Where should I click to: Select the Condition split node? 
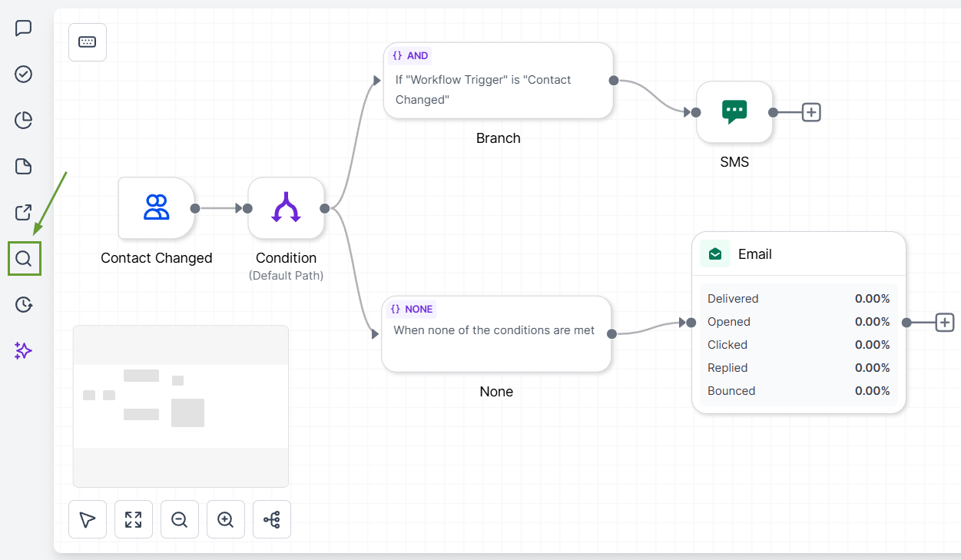pyautogui.click(x=286, y=208)
